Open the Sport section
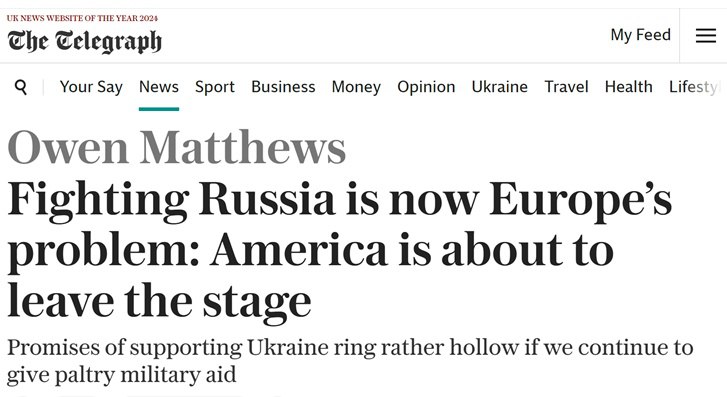 pyautogui.click(x=215, y=87)
